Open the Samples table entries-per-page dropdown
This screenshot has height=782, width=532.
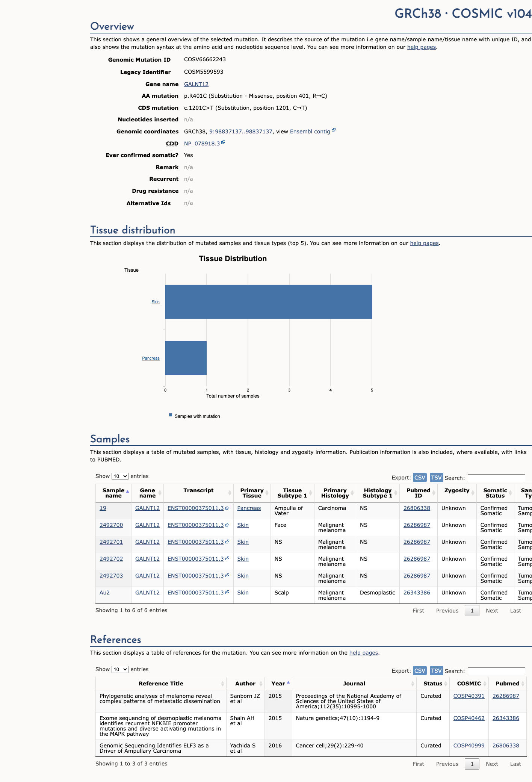coord(120,476)
